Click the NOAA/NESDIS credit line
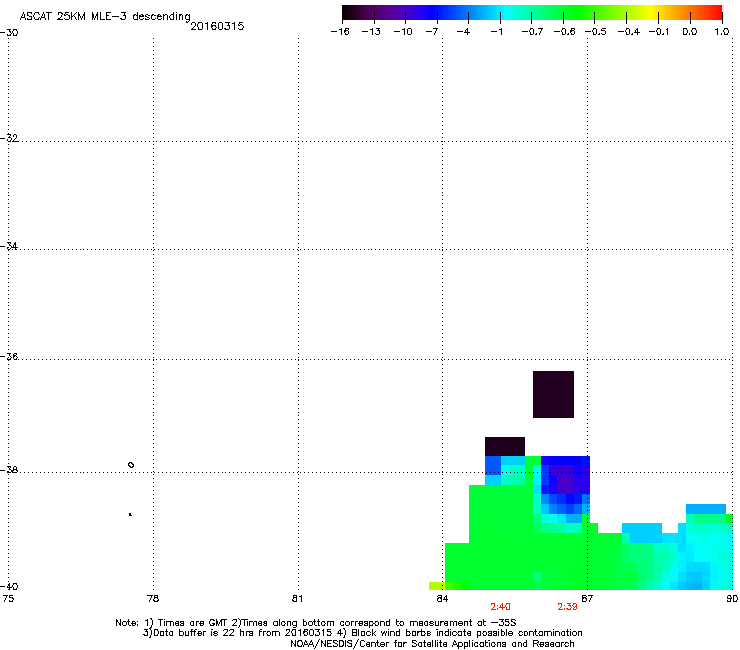 (432, 644)
